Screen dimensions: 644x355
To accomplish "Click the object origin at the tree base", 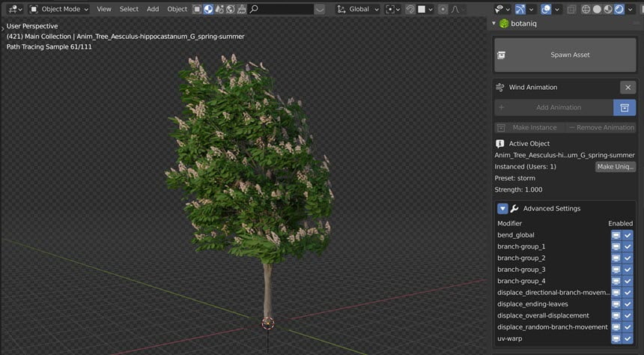I will (x=268, y=324).
